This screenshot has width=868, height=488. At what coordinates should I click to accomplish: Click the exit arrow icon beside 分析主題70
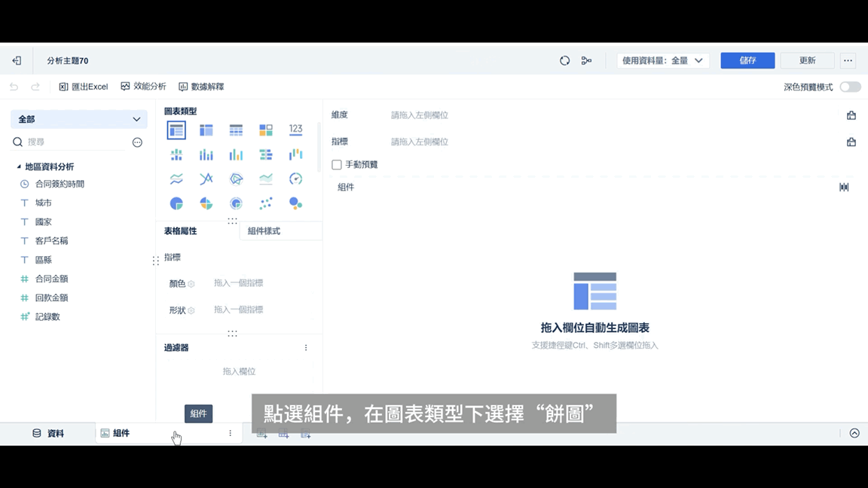(17, 61)
